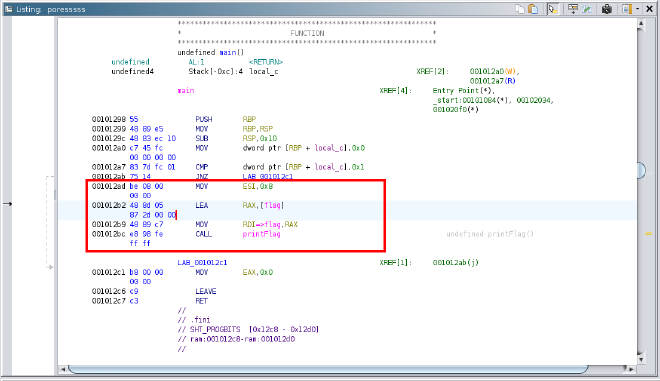Click JNZ mnemonic
660x381 pixels.
tap(202, 176)
